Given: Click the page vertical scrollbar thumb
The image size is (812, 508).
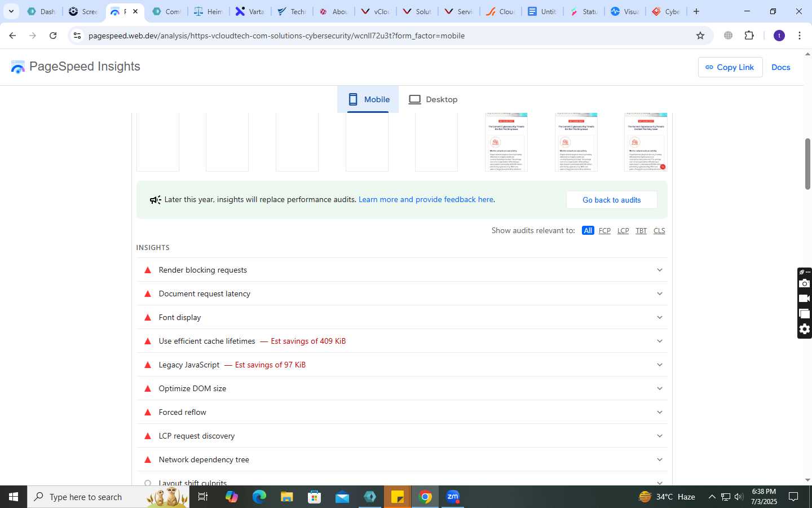Looking at the screenshot, I should coord(807,164).
